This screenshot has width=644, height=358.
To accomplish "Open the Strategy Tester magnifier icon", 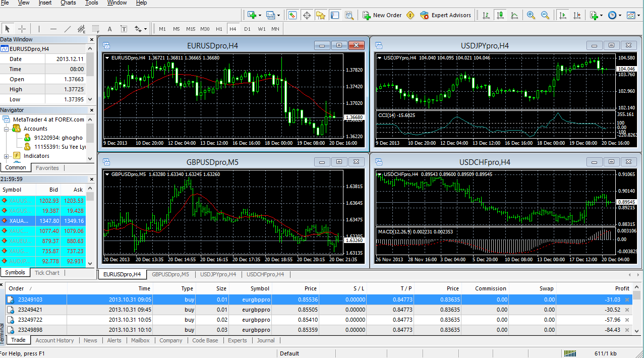I will tap(349, 15).
